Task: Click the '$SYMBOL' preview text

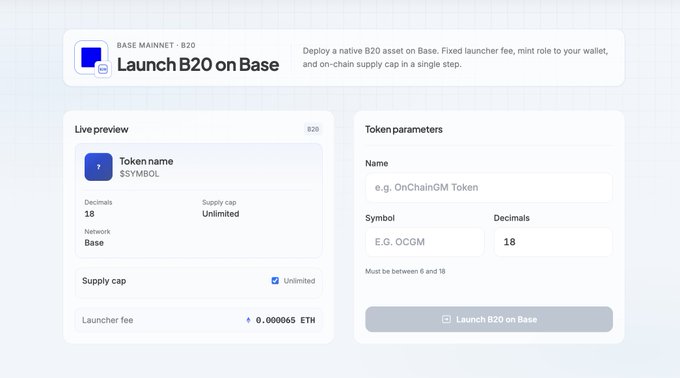Action: (x=139, y=174)
